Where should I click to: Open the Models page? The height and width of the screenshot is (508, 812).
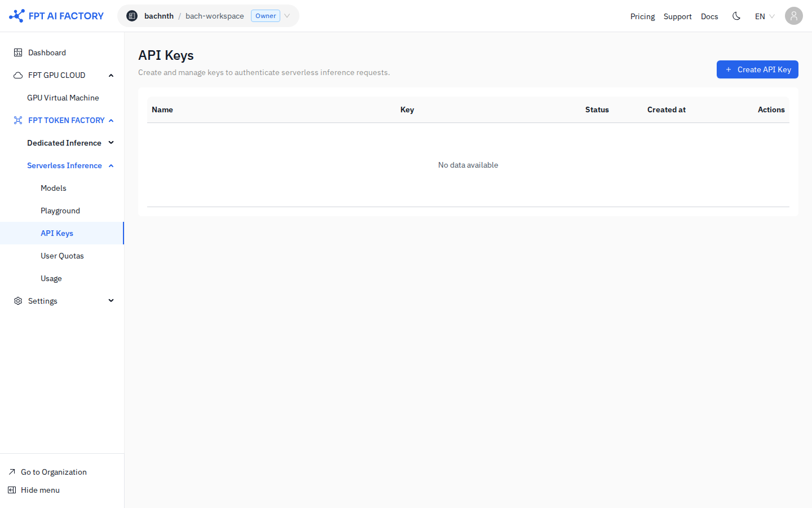[x=62, y=188]
